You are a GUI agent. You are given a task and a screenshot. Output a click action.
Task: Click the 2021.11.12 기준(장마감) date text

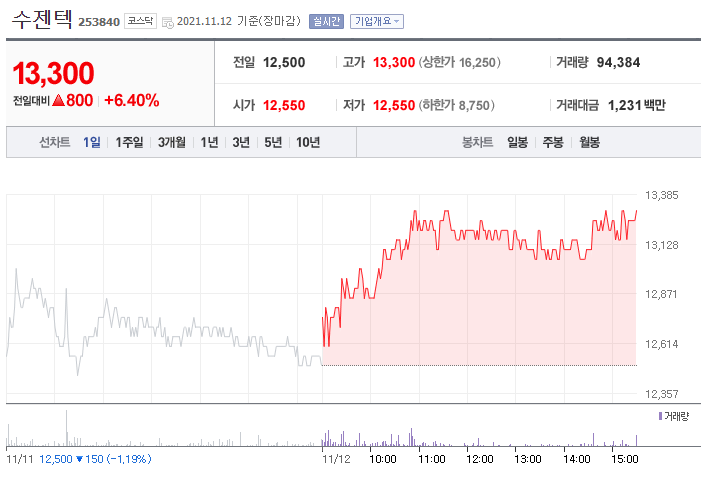239,21
